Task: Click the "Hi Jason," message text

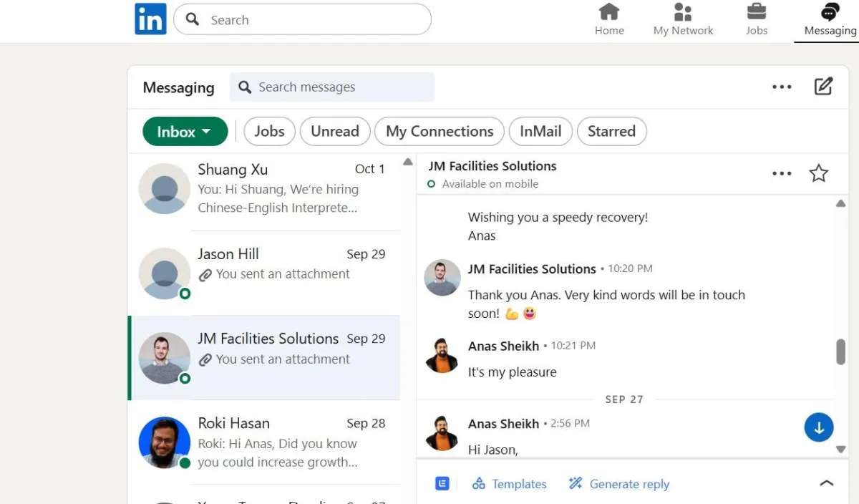Action: [x=492, y=450]
